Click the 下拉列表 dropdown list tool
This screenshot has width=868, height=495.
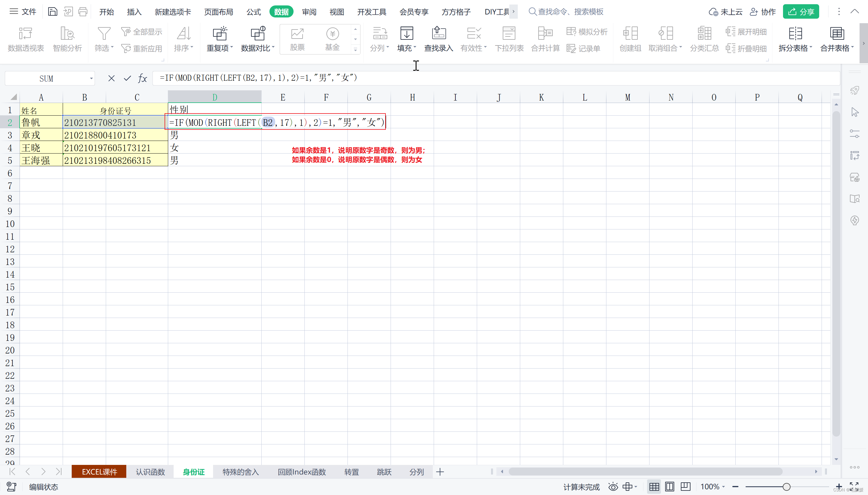point(509,39)
